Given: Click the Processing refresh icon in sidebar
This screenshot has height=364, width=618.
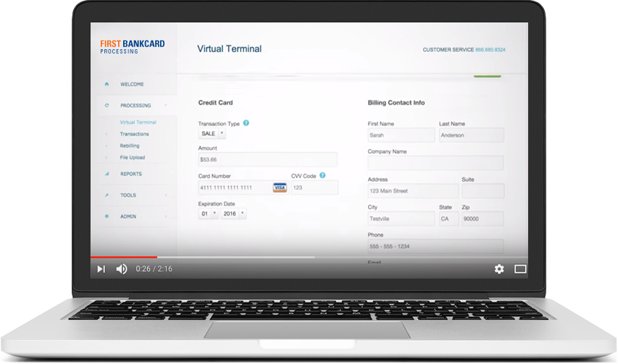Looking at the screenshot, I should tap(107, 106).
